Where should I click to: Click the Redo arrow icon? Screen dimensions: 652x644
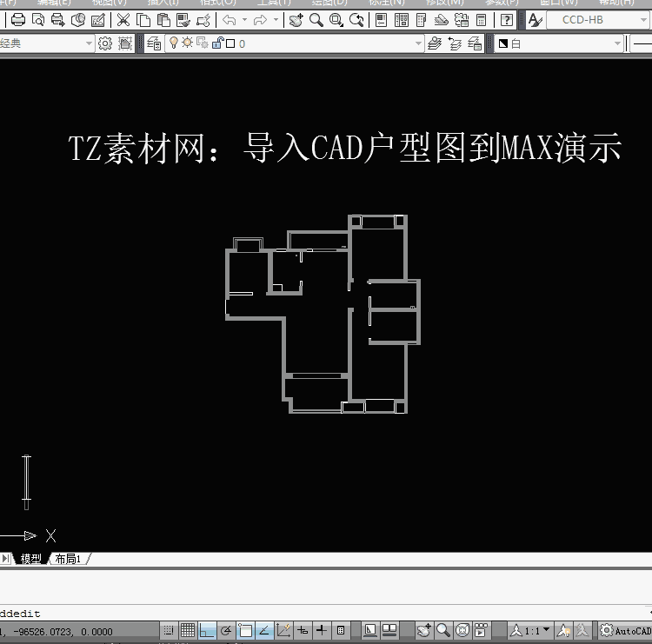pyautogui.click(x=260, y=19)
